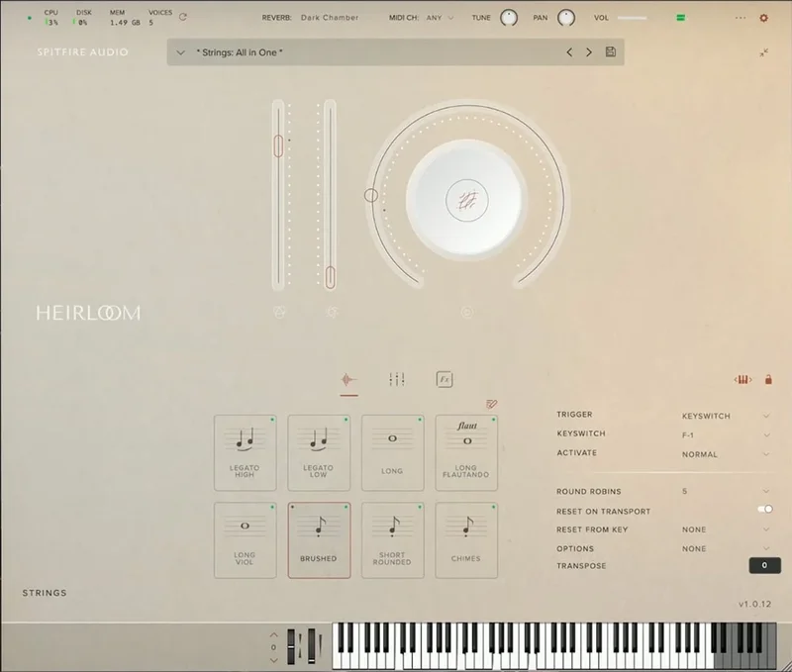
Task: Open the MIDI channel dropdown
Action: point(440,18)
